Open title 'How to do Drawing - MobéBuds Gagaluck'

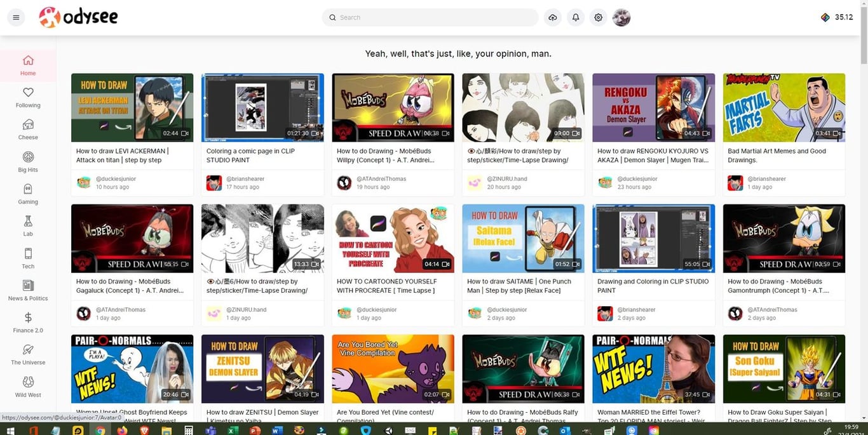pos(130,286)
